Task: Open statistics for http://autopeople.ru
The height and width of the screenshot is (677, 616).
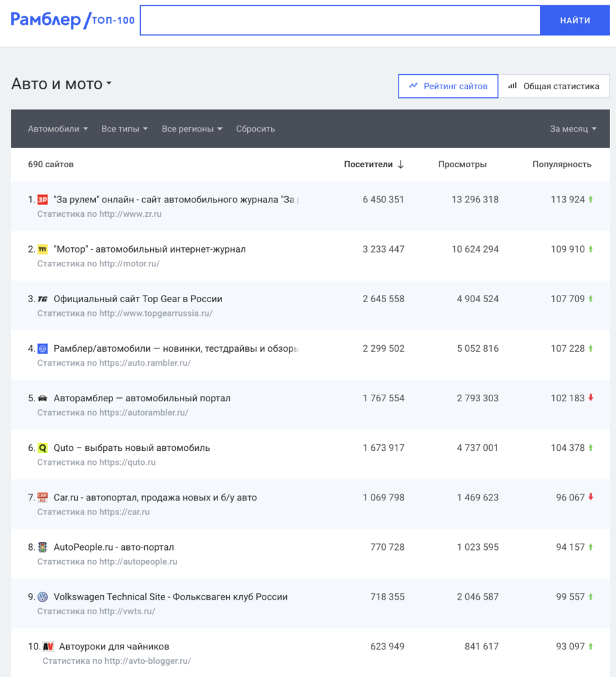Action: click(x=107, y=562)
